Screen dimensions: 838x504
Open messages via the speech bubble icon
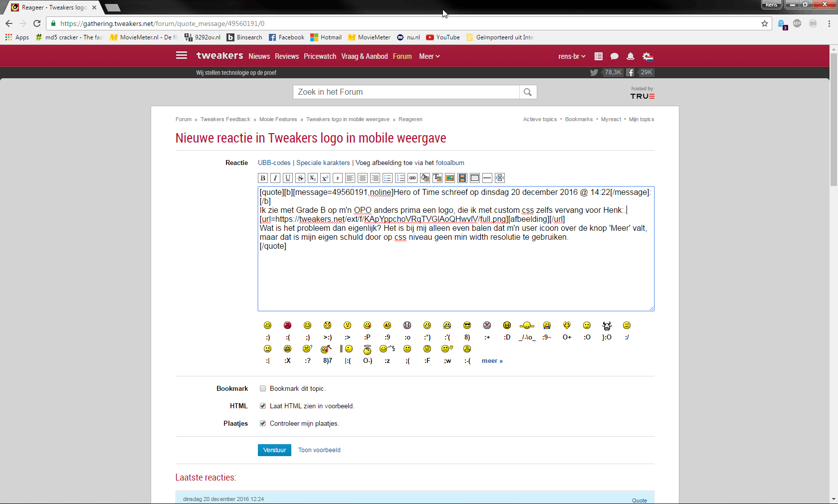(x=615, y=56)
